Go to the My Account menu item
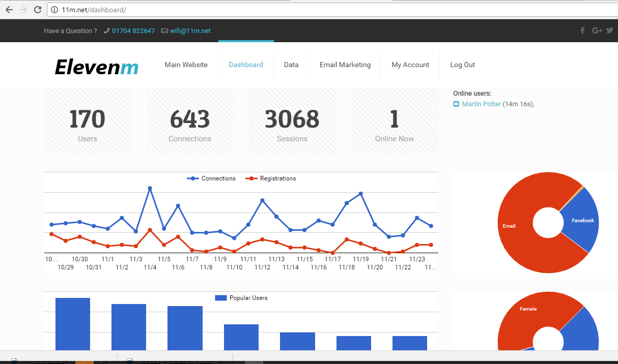The height and width of the screenshot is (364, 618). (x=410, y=65)
